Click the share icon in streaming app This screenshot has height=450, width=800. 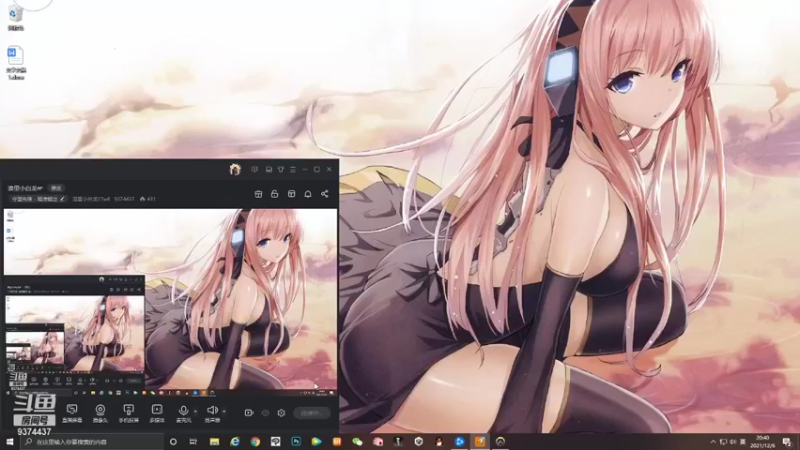tap(324, 194)
